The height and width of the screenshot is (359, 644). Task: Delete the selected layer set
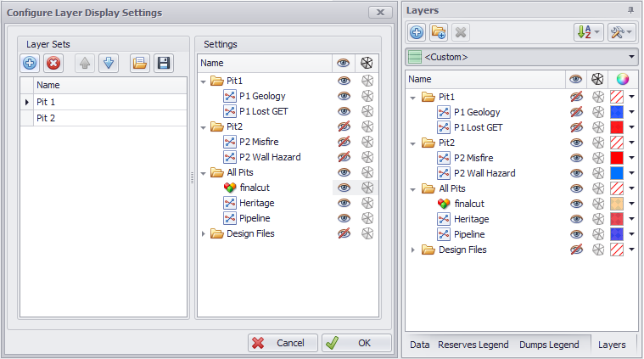point(53,64)
